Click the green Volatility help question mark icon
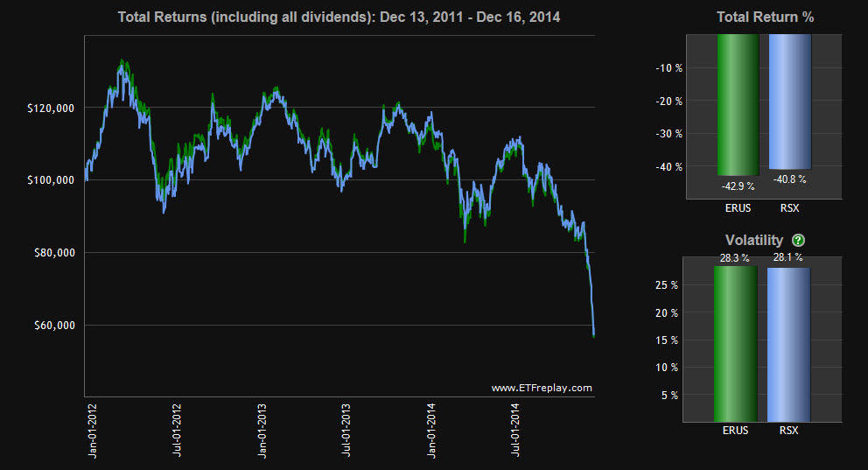 [798, 241]
